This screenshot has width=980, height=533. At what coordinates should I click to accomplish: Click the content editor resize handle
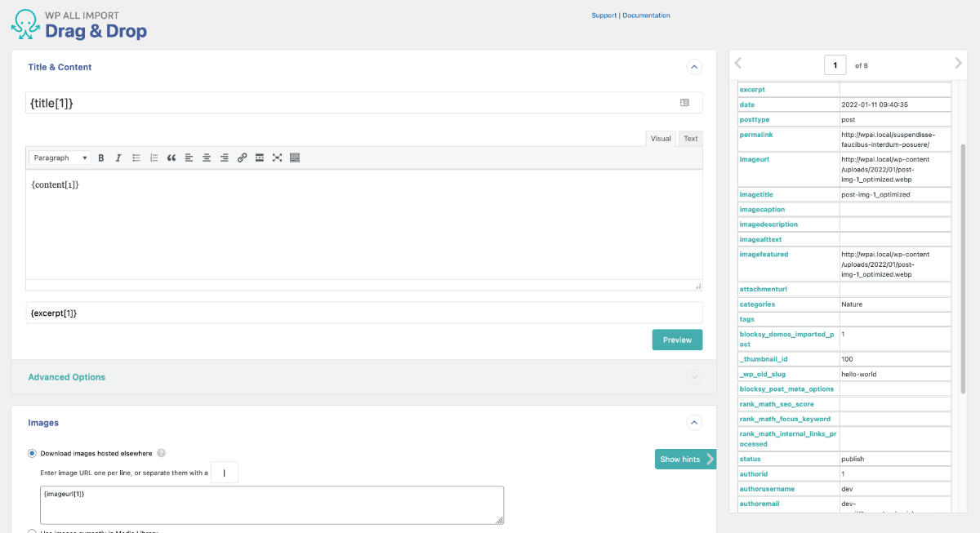697,286
